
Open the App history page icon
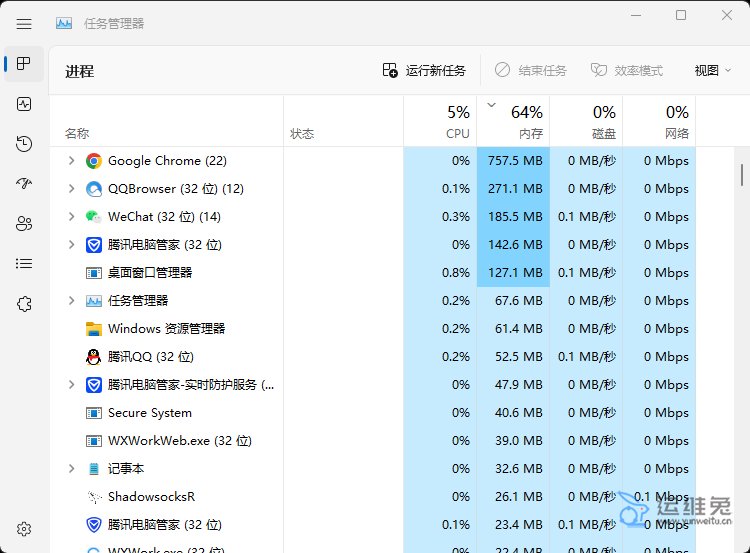tap(24, 144)
